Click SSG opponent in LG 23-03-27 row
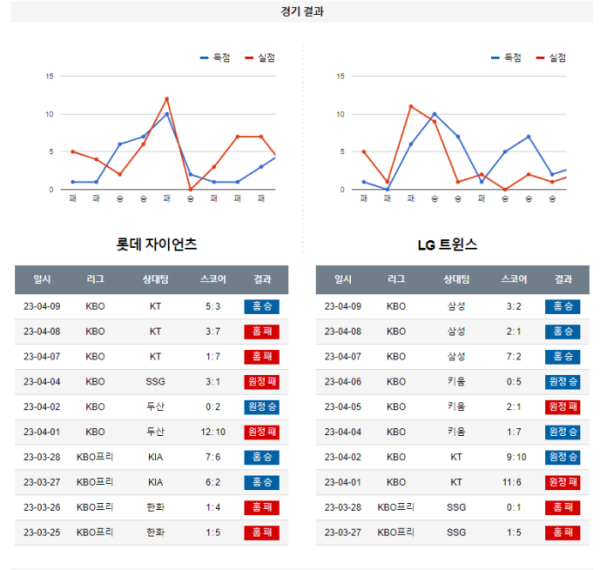600x570 pixels. pyautogui.click(x=457, y=533)
